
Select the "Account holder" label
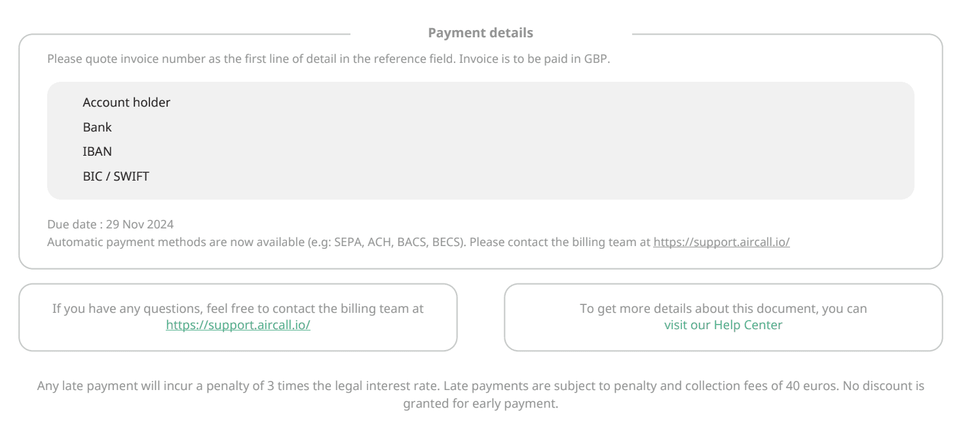126,103
